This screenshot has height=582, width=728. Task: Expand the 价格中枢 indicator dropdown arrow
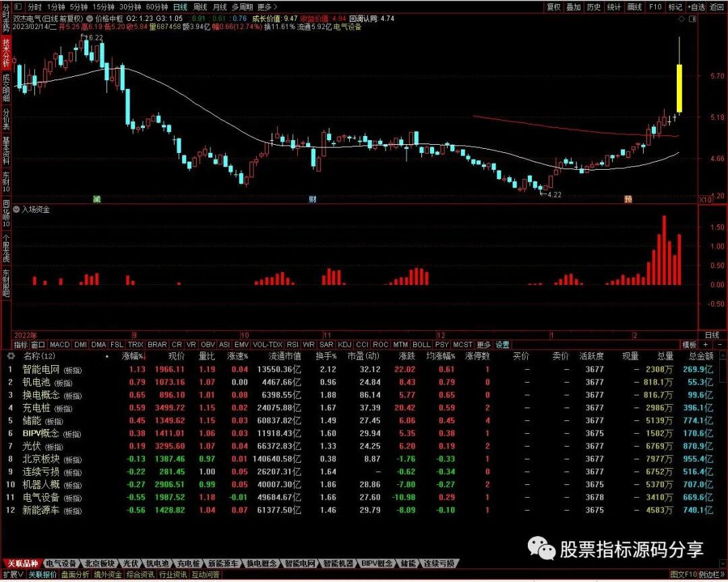click(90, 19)
